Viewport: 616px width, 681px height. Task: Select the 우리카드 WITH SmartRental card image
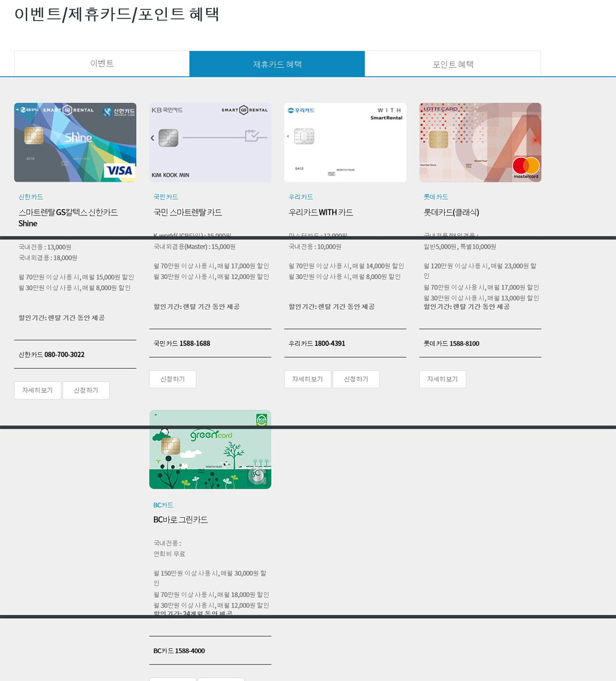click(x=345, y=142)
